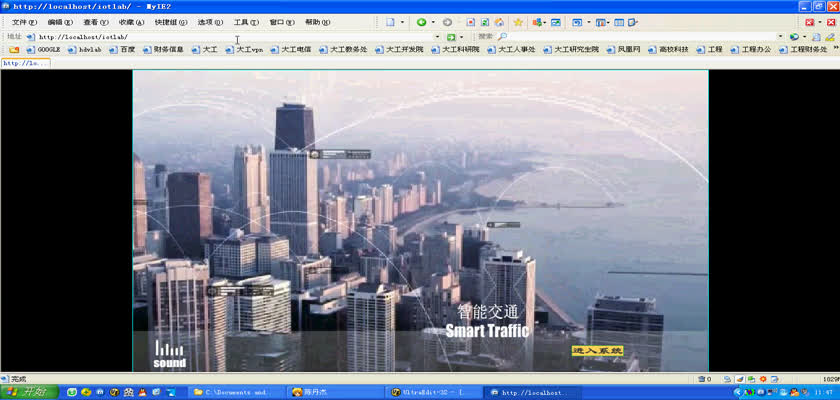Open the hdvlab bookmark link
The width and height of the screenshot is (840, 400).
[x=85, y=49]
